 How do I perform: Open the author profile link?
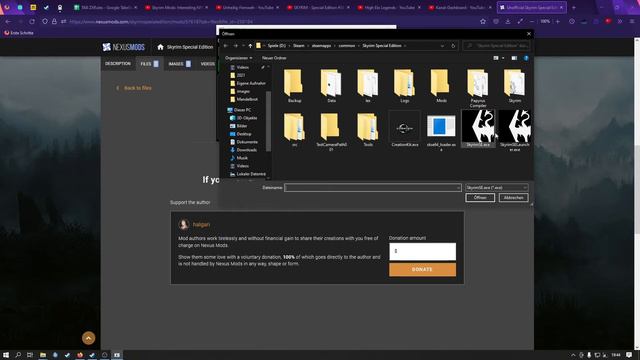[x=201, y=224]
